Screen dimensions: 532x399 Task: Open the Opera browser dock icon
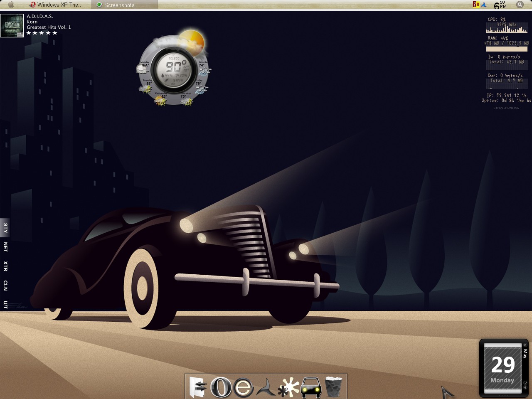click(220, 387)
